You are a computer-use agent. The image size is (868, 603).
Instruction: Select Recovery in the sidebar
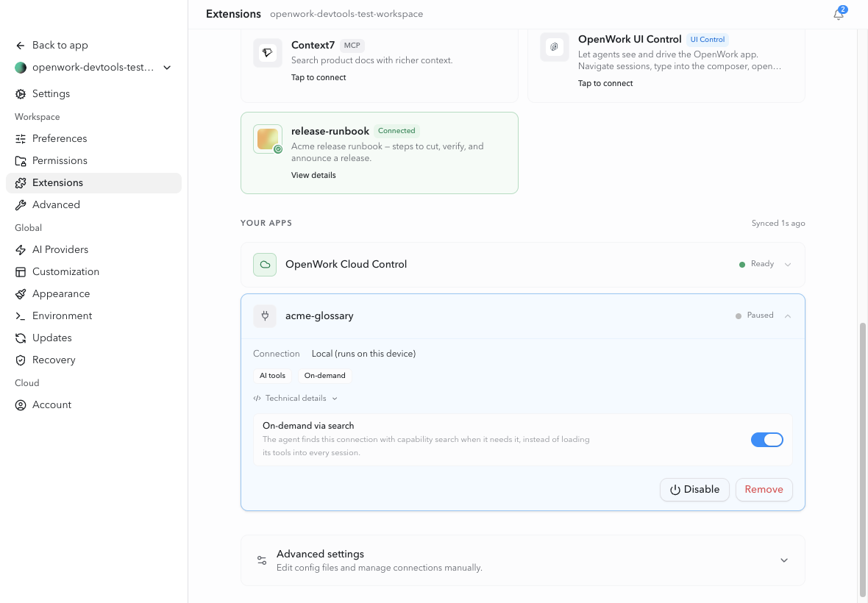pos(93,360)
